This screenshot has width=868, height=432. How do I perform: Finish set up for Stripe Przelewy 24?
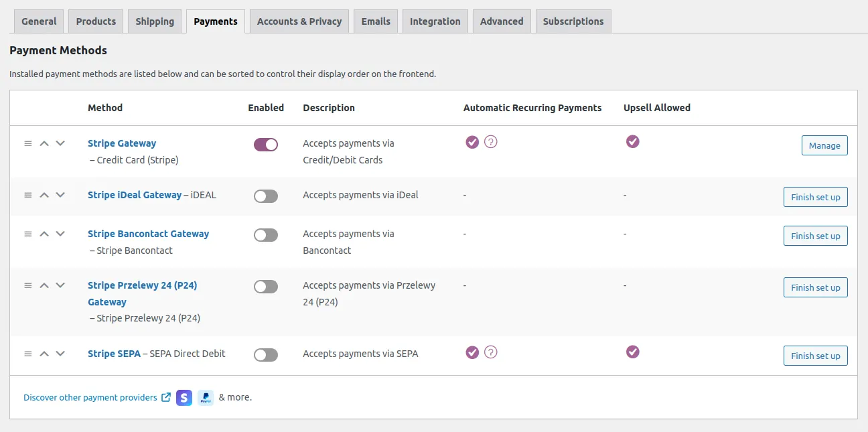click(x=815, y=287)
